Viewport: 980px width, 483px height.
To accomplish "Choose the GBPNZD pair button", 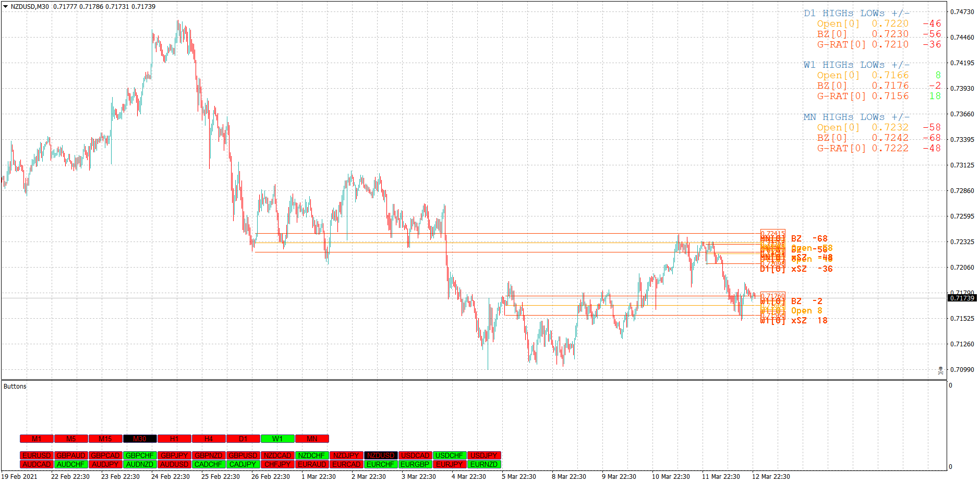I will coord(209,455).
